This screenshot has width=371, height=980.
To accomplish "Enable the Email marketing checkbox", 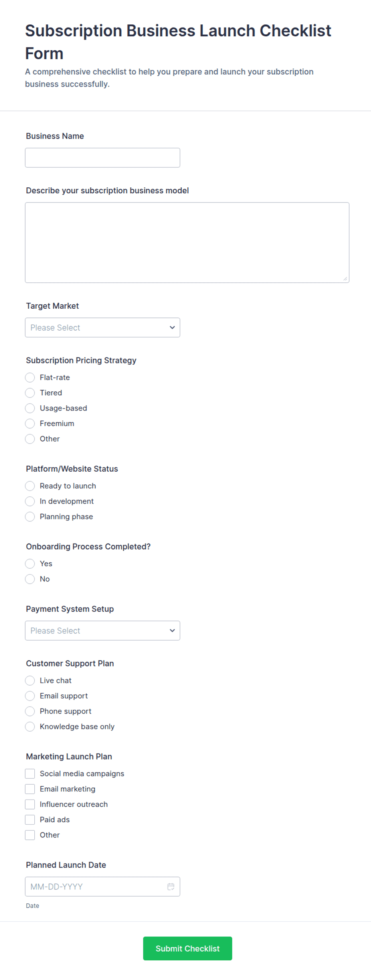I will click(30, 789).
